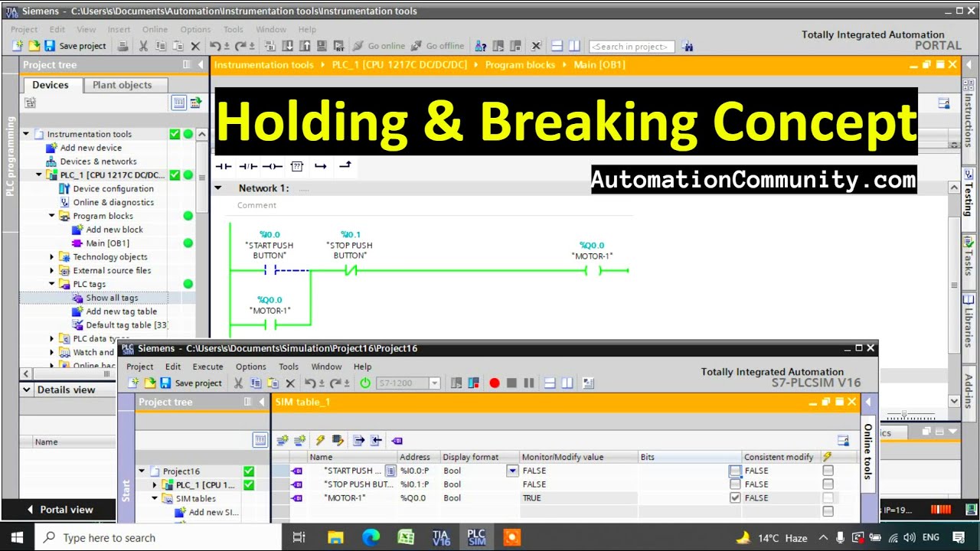The image size is (980, 551).
Task: Click the first icon in the SIM table toolbar
Action: pyautogui.click(x=283, y=440)
